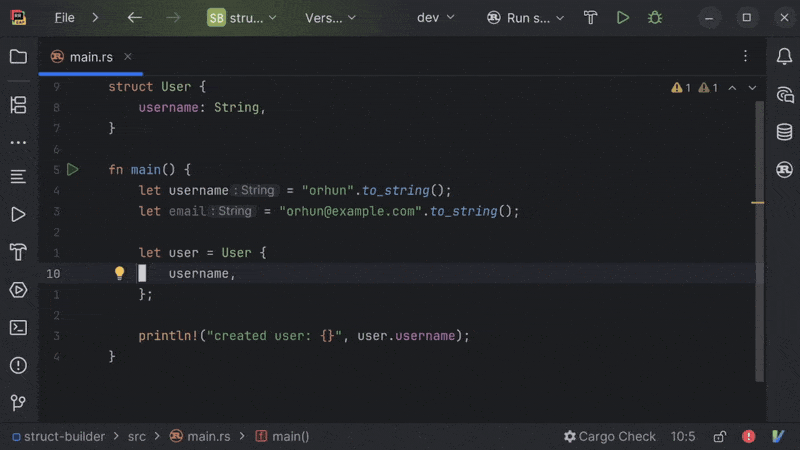This screenshot has width=800, height=450.
Task: Navigate back with left arrow
Action: tap(135, 18)
